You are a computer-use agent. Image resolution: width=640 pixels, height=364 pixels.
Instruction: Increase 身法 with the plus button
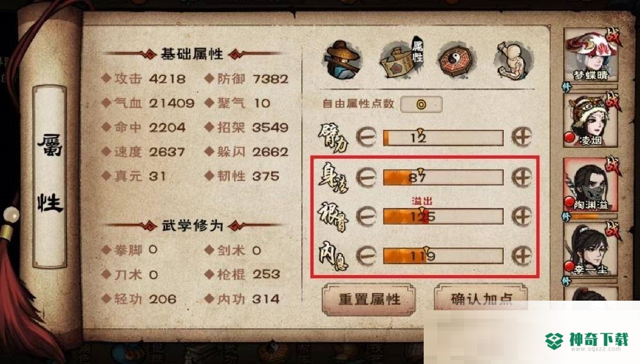(x=522, y=177)
